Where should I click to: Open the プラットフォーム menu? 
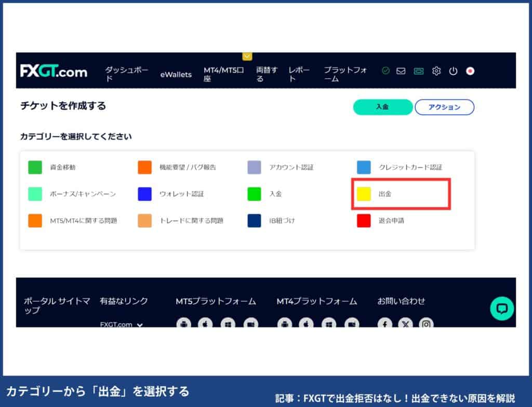345,74
